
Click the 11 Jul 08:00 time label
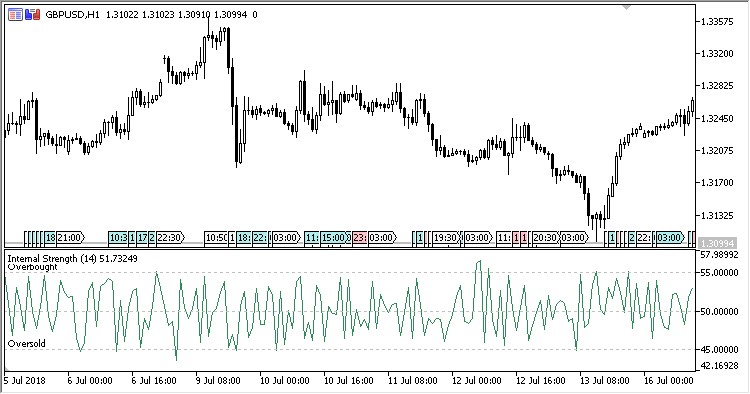pyautogui.click(x=412, y=381)
